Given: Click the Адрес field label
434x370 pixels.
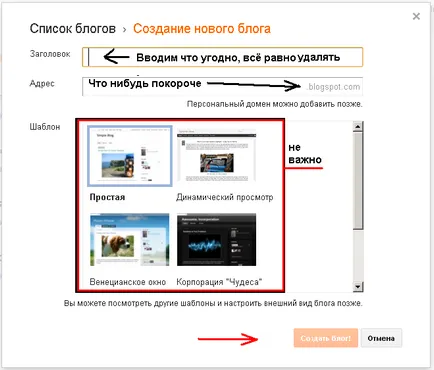Looking at the screenshot, I should [x=42, y=84].
